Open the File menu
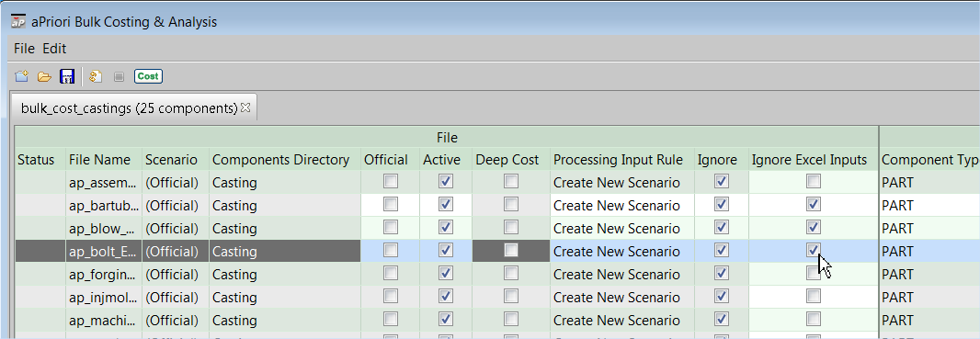Viewport: 980px width, 339px height. coord(25,48)
